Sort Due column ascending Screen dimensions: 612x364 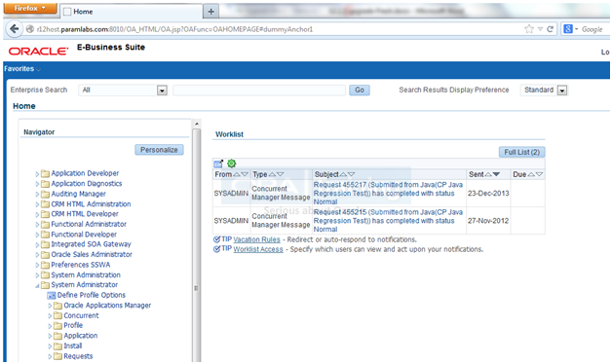click(x=531, y=174)
